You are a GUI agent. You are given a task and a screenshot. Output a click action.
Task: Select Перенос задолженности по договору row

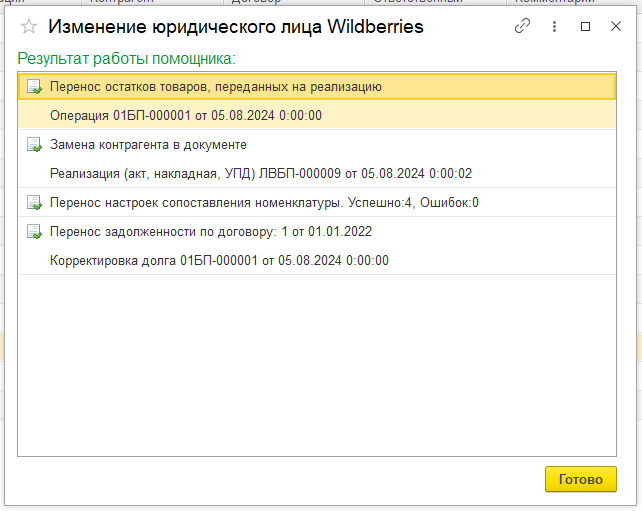click(x=317, y=232)
